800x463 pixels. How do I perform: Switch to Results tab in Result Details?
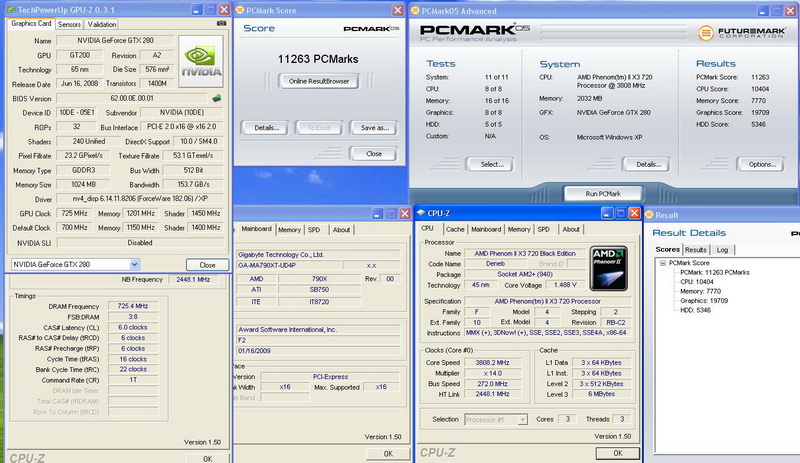coord(695,250)
